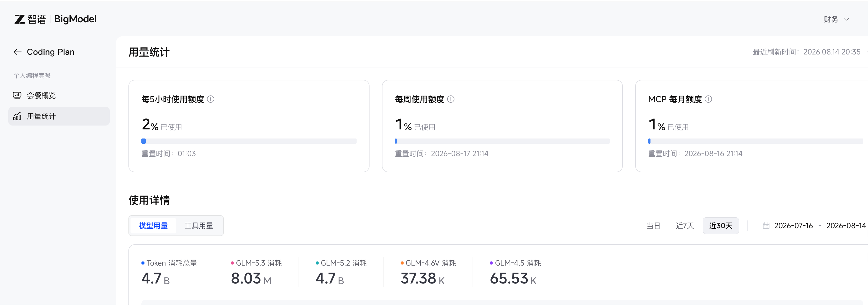Image resolution: width=868 pixels, height=305 pixels.
Task: Switch to the 模型用量 tab
Action: tap(153, 226)
